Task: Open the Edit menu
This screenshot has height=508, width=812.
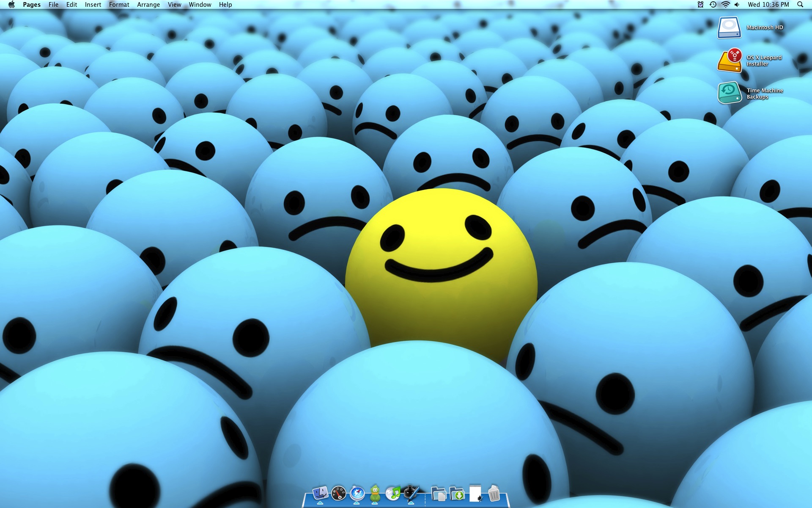Action: coord(71,5)
